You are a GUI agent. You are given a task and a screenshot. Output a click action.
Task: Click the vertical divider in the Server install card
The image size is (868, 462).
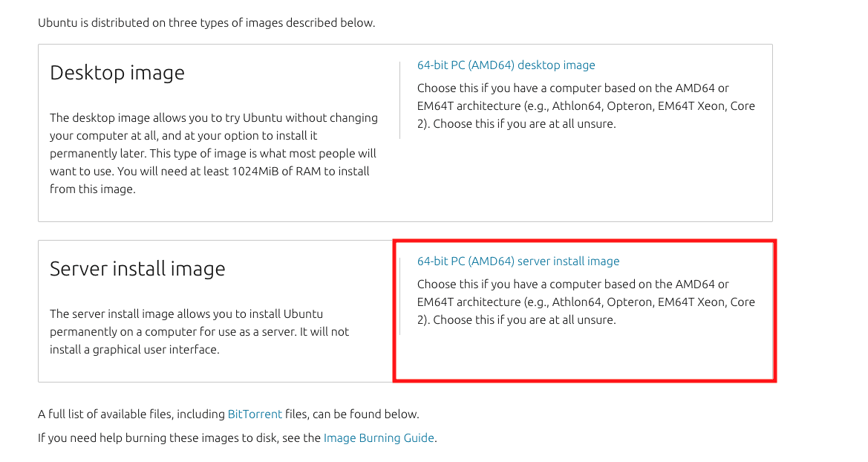click(399, 296)
